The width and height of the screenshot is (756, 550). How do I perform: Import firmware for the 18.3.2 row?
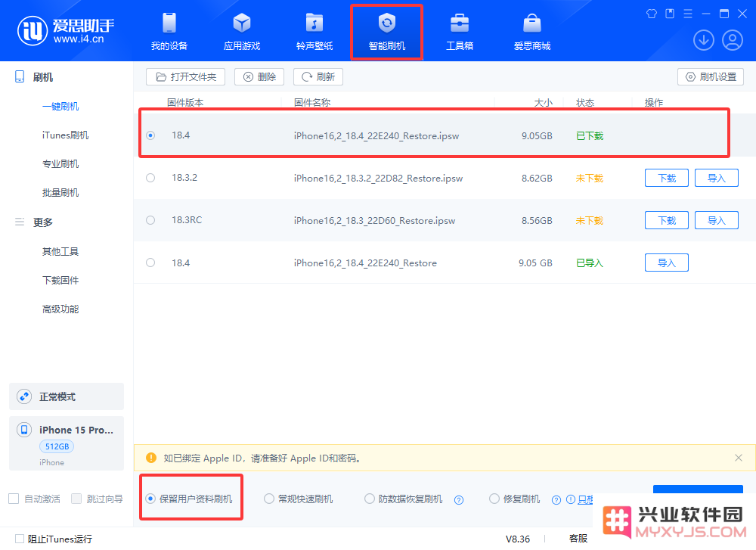point(717,178)
